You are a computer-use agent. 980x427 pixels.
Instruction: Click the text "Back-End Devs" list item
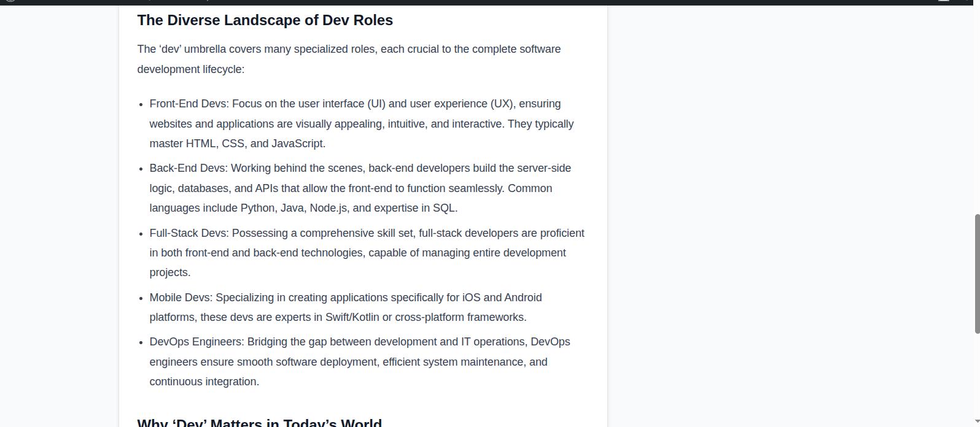(188, 168)
